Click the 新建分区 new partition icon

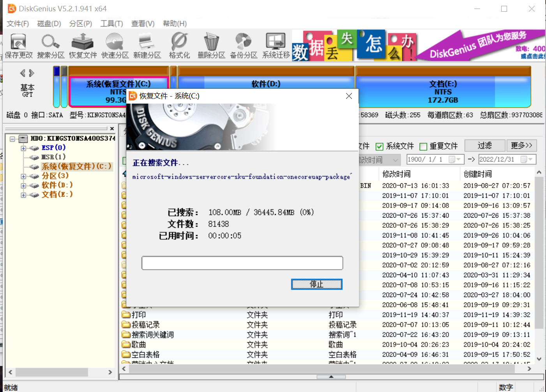coord(147,46)
